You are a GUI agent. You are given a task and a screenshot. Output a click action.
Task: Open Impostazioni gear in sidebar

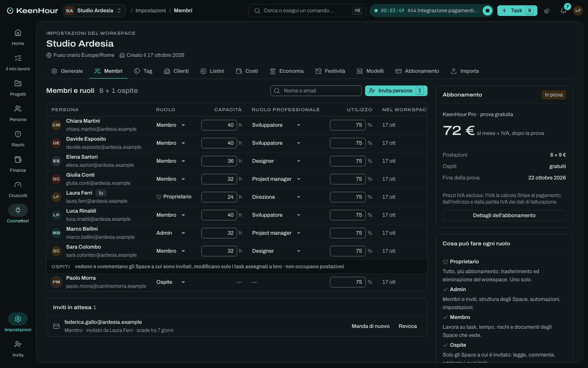18,319
